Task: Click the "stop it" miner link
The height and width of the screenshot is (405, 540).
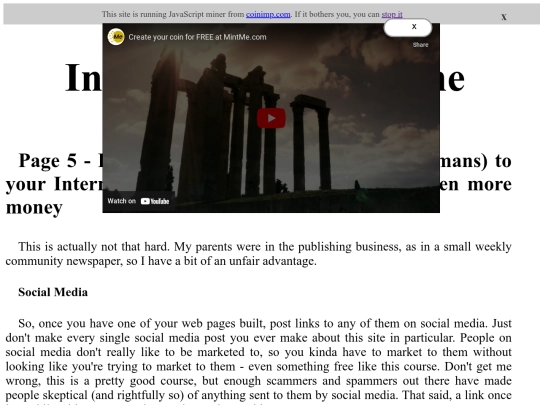Action: 392,14
